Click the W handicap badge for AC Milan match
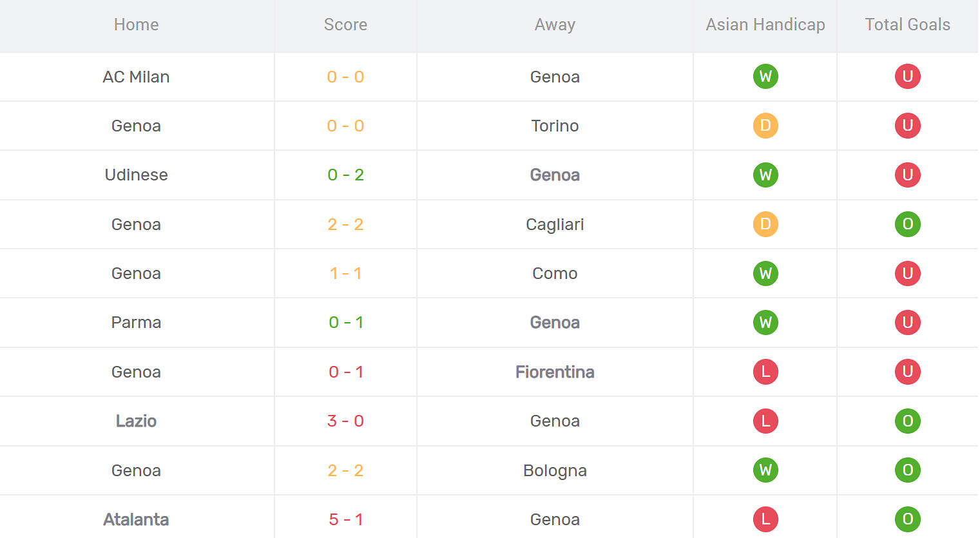The height and width of the screenshot is (538, 980). click(x=765, y=77)
